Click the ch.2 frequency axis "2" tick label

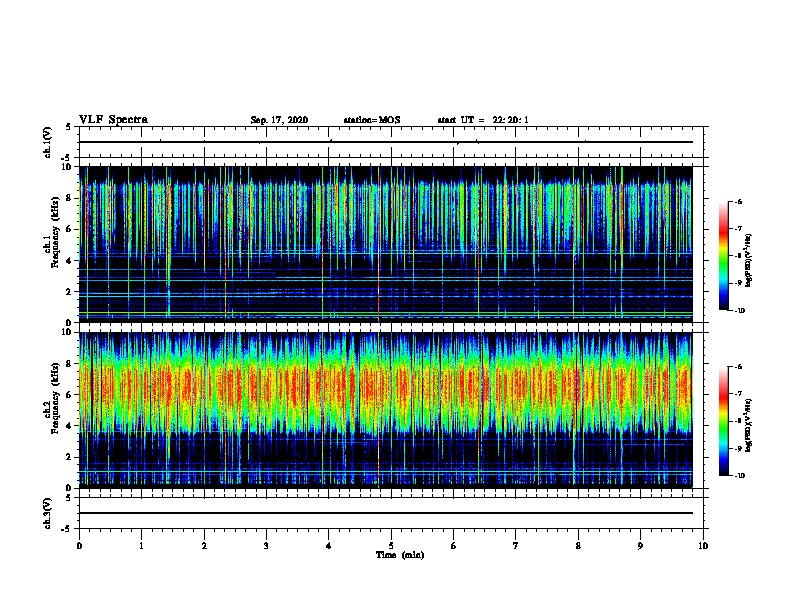point(69,457)
